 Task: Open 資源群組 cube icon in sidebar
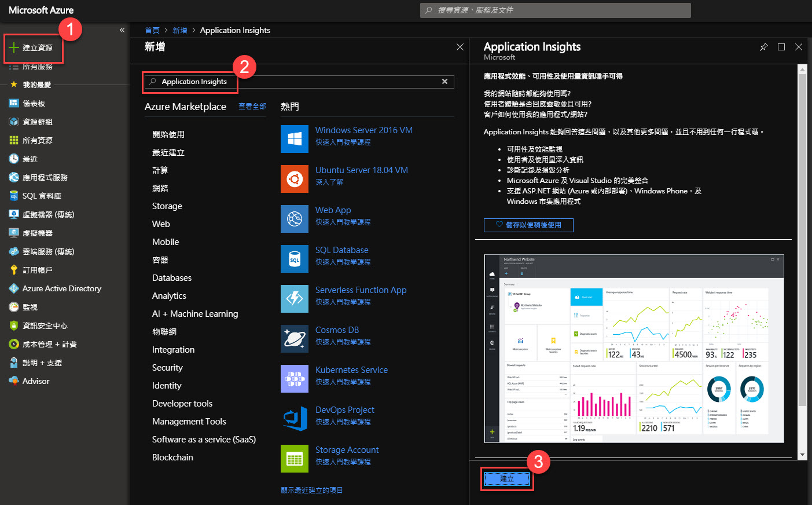coord(14,122)
